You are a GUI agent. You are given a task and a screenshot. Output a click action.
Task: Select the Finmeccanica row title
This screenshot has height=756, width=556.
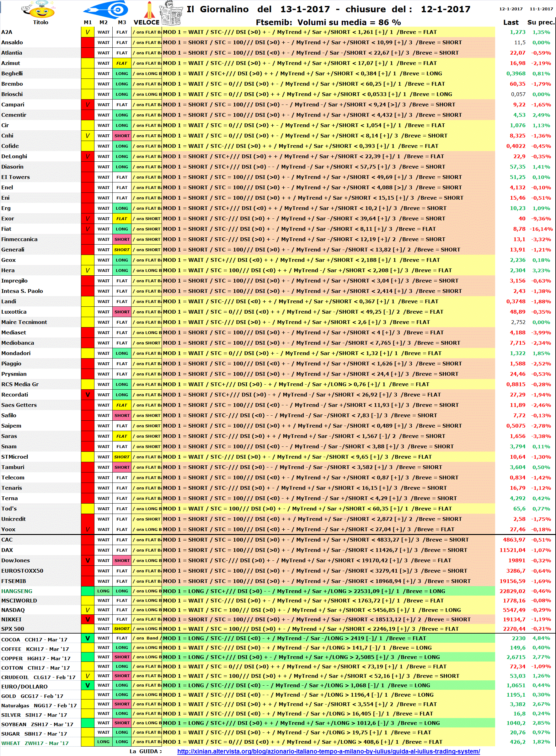coord(19,240)
